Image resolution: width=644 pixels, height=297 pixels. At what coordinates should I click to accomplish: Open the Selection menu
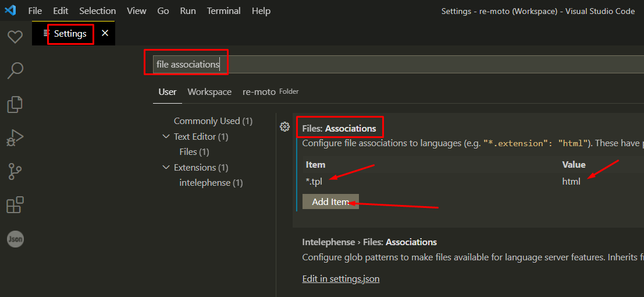[x=97, y=11]
